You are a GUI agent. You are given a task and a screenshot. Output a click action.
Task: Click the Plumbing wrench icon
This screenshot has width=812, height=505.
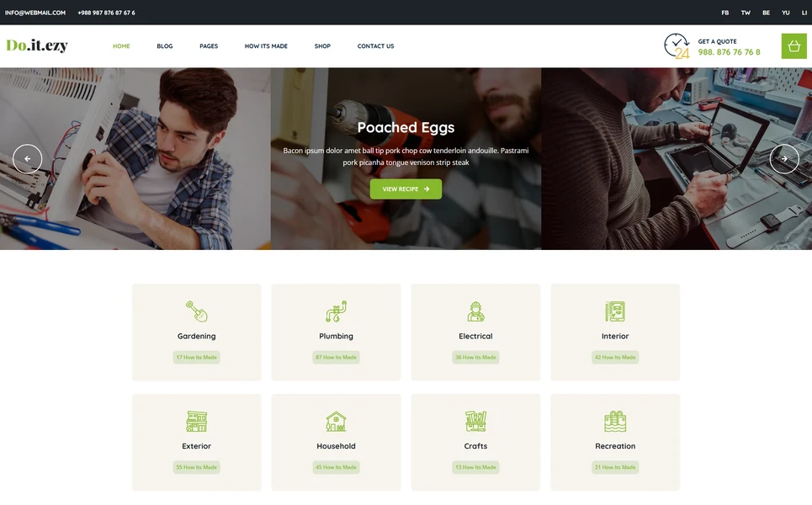click(336, 310)
